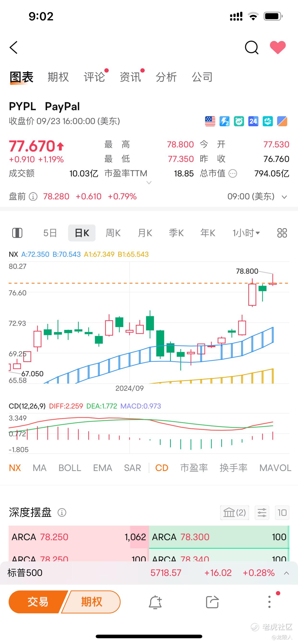Toggle the favorite heart icon
Image resolution: width=298 pixels, height=644 pixels.
click(x=278, y=47)
